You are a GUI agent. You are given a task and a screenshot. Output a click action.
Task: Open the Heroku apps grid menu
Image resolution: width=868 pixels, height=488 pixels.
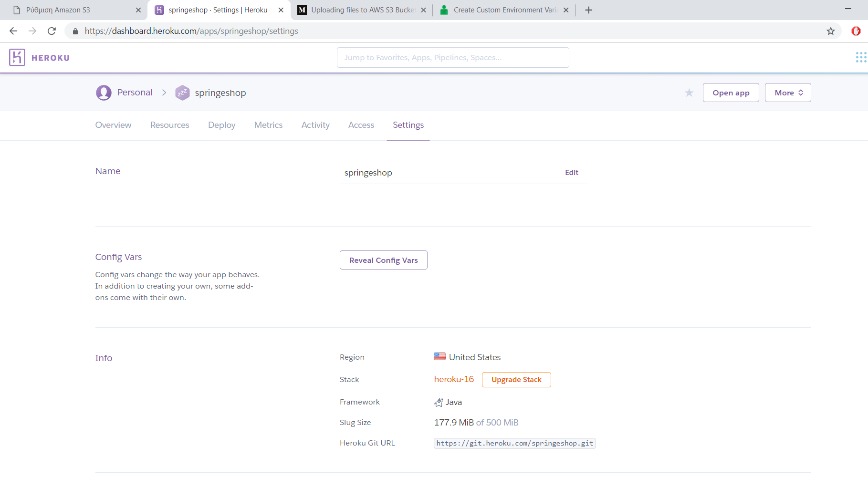(x=861, y=57)
